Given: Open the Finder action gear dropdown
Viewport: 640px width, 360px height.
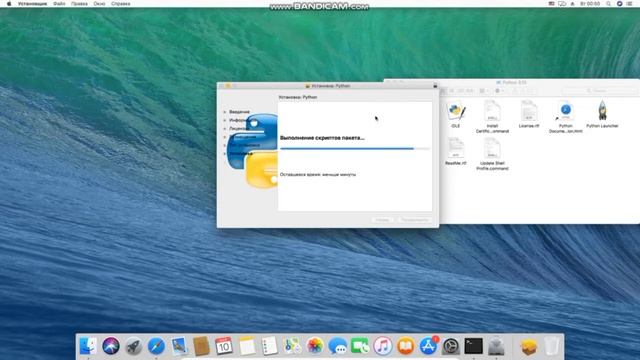Looking at the screenshot, I should 500,91.
